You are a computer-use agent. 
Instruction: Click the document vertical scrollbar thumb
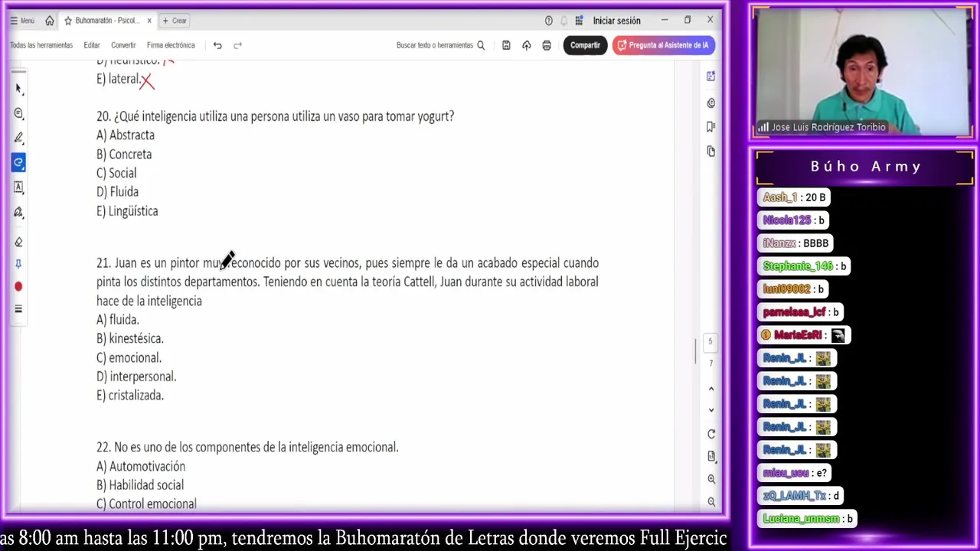(x=695, y=350)
